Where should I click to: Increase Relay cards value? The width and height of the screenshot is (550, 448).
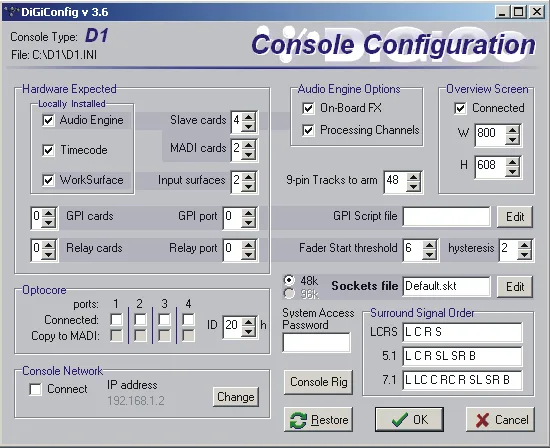pyautogui.click(x=49, y=245)
